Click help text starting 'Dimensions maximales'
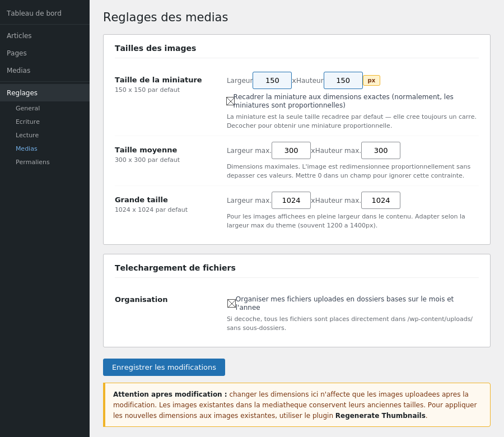Viewport: 504px width, 437px height. pyautogui.click(x=349, y=171)
